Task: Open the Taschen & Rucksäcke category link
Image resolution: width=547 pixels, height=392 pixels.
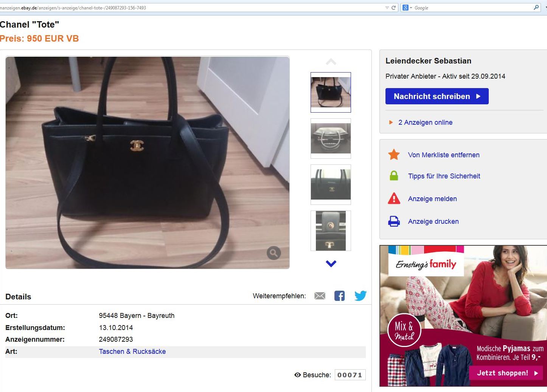Action: (x=132, y=351)
